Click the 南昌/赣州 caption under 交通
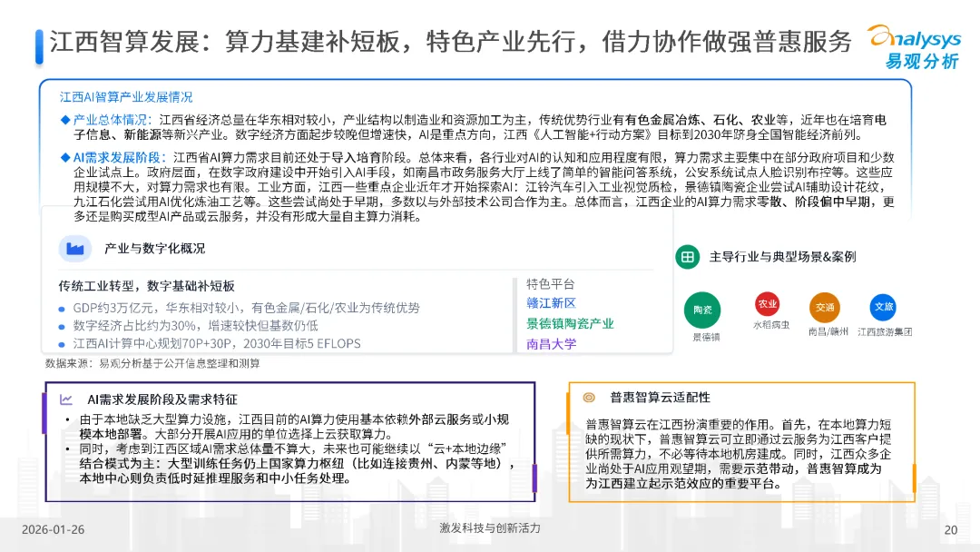This screenshot has height=552, width=980. click(828, 331)
